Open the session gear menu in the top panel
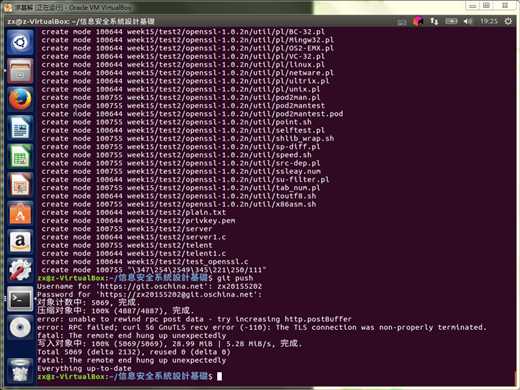This screenshot has height=390, width=520. (508, 21)
